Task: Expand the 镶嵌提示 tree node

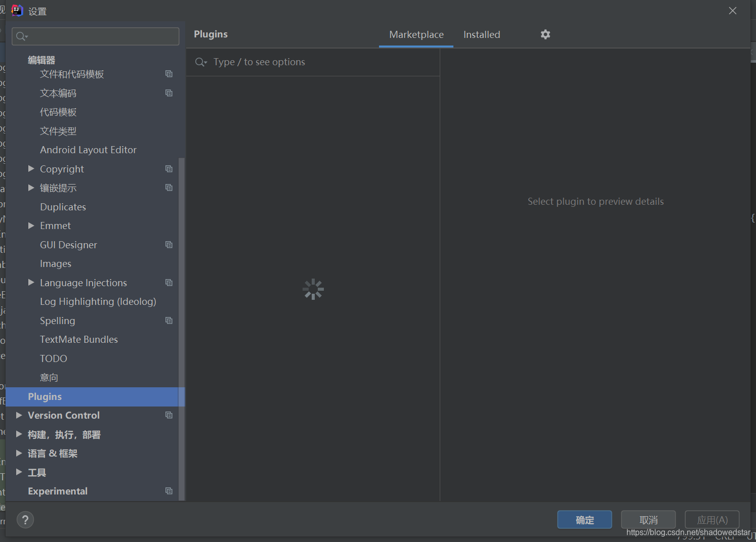Action: (31, 188)
